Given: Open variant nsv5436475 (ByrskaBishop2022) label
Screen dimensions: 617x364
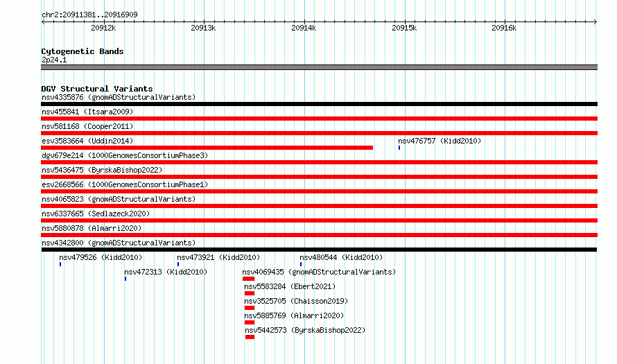Looking at the screenshot, I should coord(102,170).
